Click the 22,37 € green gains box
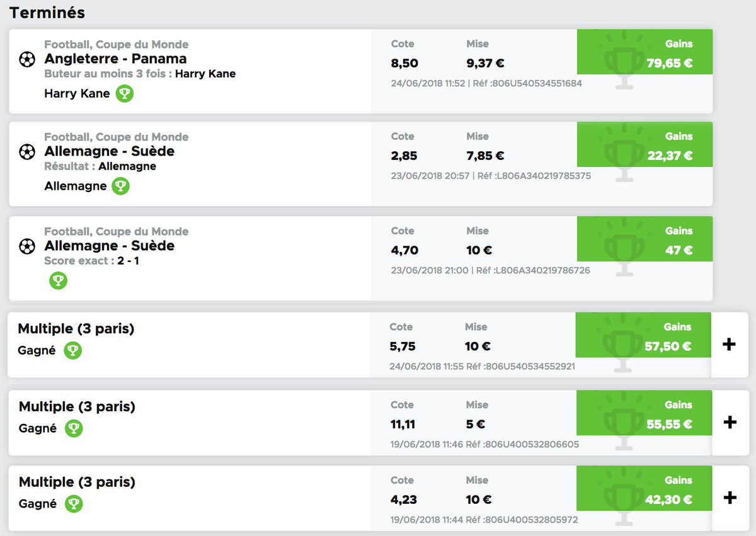The image size is (756, 536). click(x=644, y=145)
